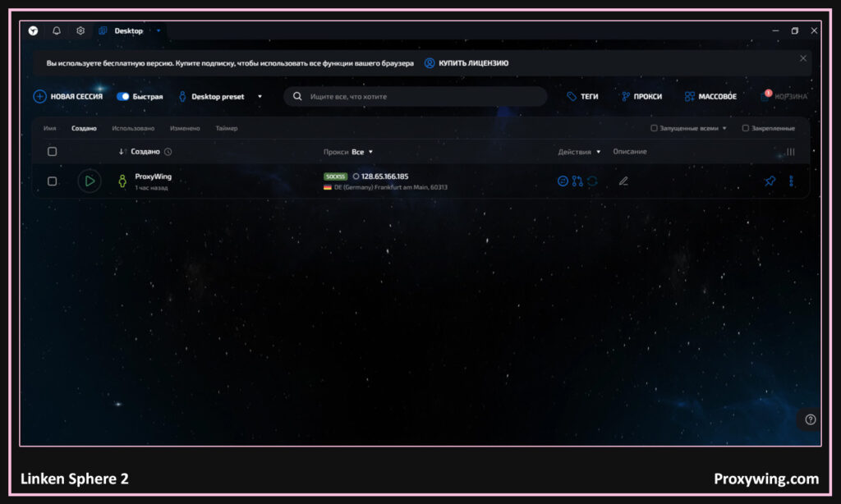Image resolution: width=841 pixels, height=504 pixels.
Task: Open the notifications bell
Action: (57, 31)
